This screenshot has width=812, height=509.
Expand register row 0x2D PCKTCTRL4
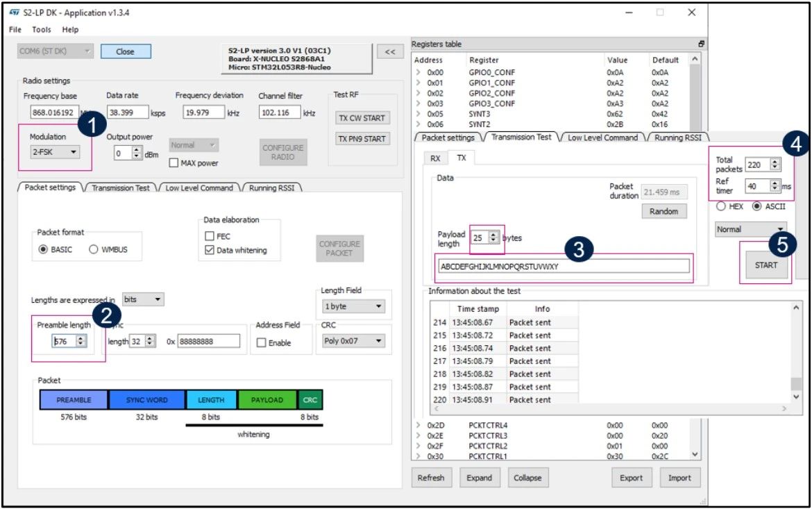click(x=418, y=425)
